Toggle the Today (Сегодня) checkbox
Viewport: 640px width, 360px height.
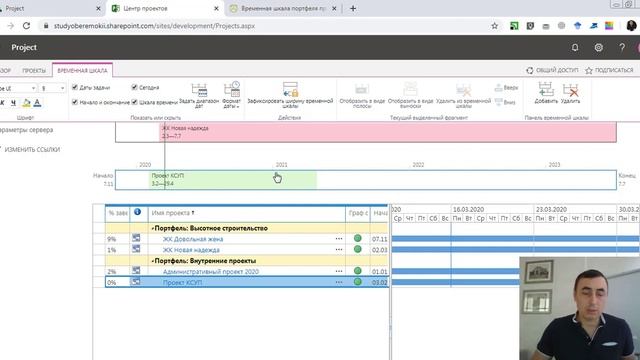(x=134, y=87)
